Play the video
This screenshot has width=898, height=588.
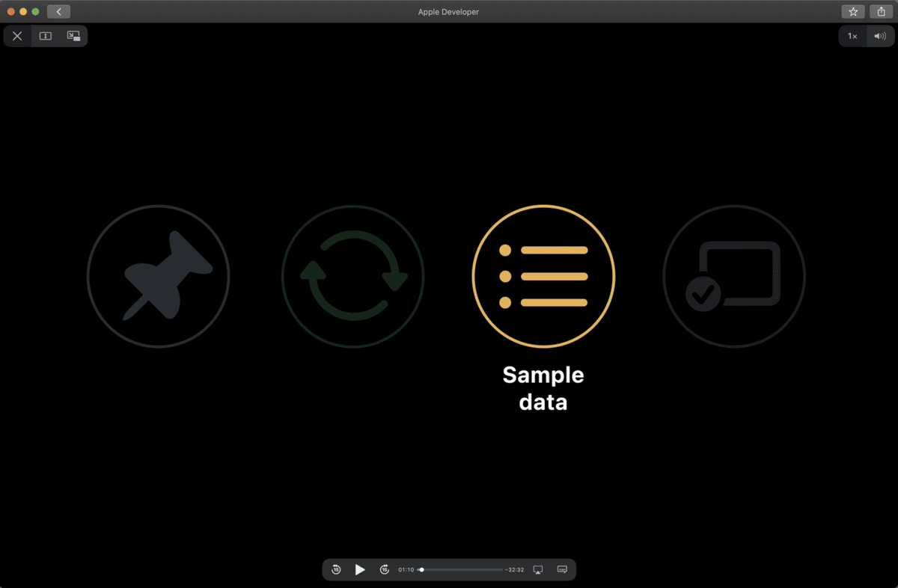pos(360,570)
